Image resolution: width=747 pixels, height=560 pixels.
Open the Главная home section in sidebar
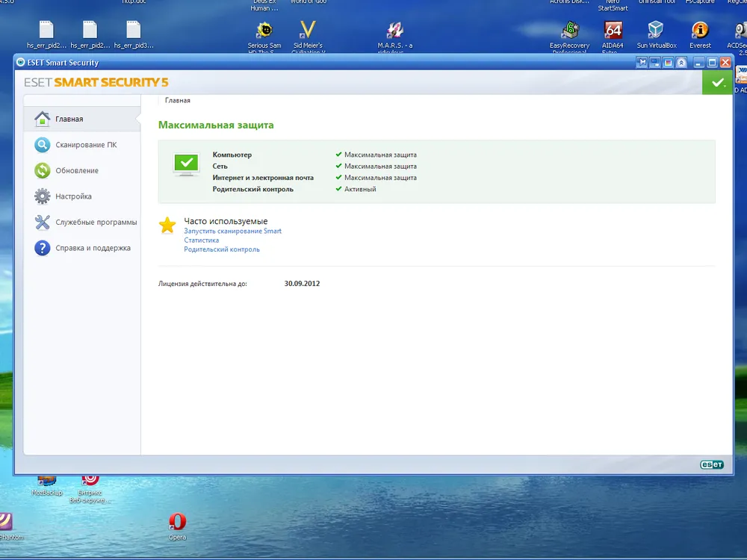(69, 119)
